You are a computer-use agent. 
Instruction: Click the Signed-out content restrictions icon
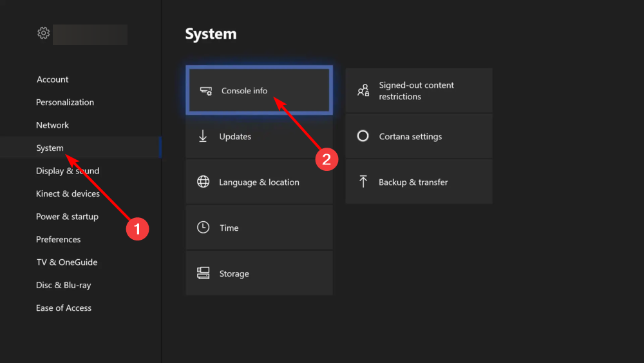click(363, 90)
